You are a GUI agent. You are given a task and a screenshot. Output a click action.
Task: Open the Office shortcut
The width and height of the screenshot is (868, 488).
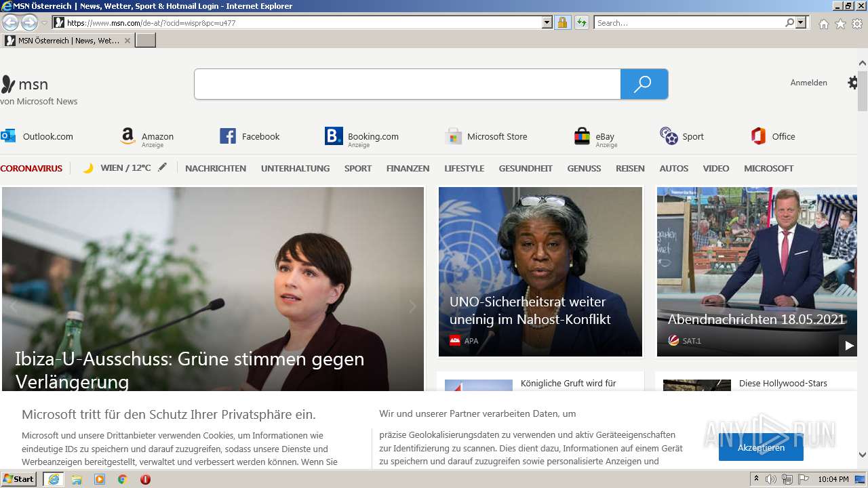pos(773,136)
